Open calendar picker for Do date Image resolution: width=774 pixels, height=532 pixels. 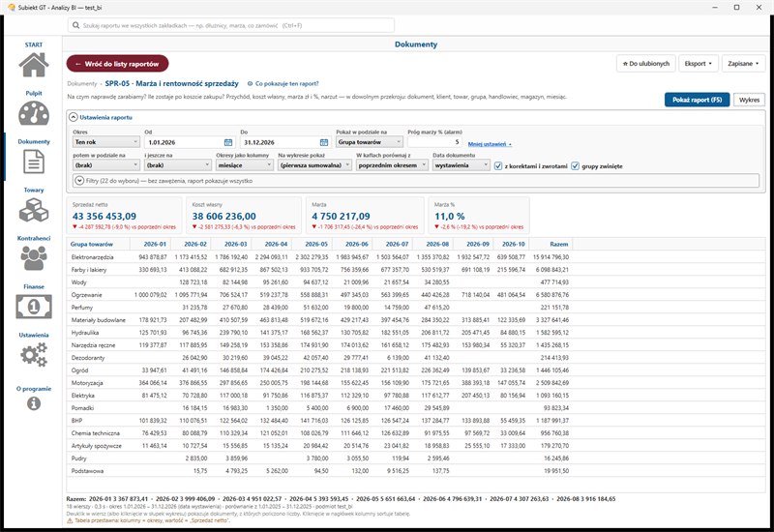tap(324, 142)
